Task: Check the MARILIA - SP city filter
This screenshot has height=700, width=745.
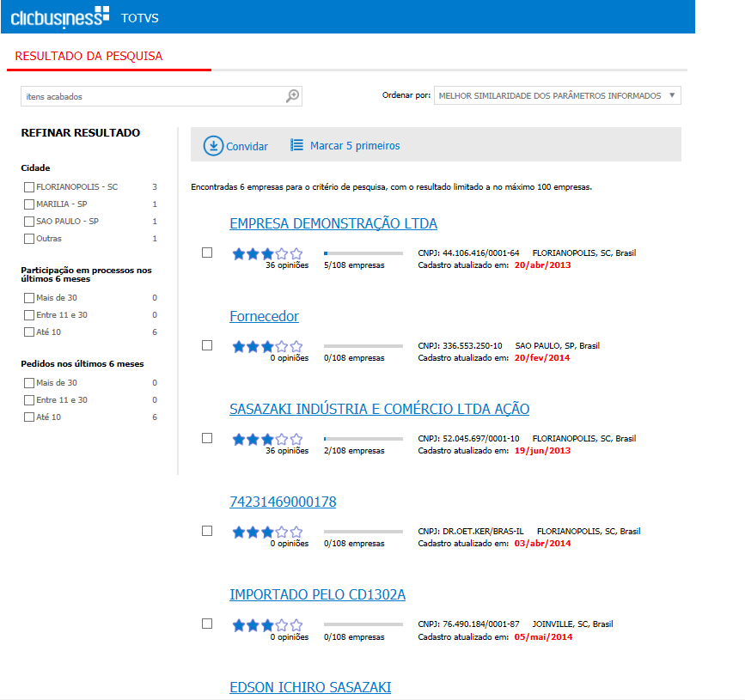Action: [29, 204]
